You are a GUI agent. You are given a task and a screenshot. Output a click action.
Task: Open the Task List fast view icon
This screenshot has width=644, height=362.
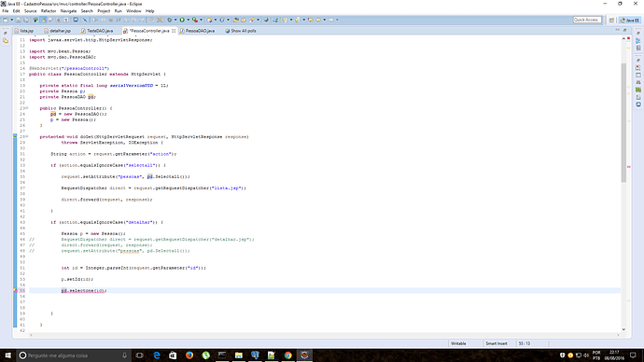pos(638,48)
